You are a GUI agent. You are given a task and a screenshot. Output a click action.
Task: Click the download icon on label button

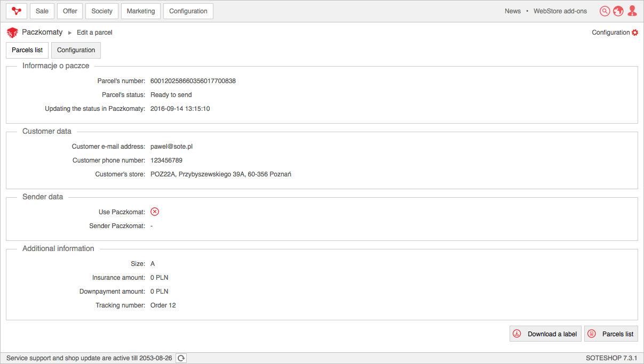(516, 334)
